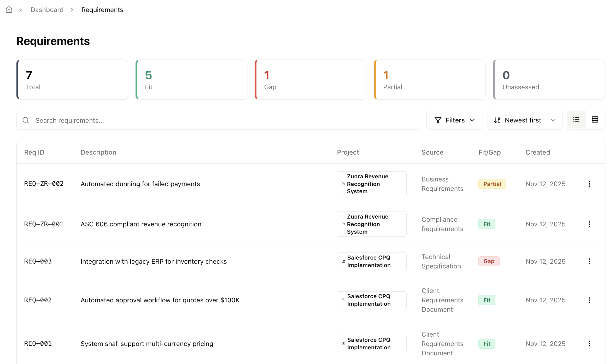Image resolution: width=609 pixels, height=364 pixels.
Task: Expand the Newest first sort dropdown
Action: [525, 120]
